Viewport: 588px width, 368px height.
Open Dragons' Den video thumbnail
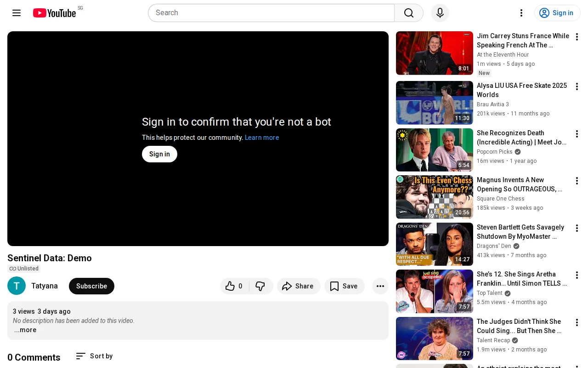(x=435, y=244)
